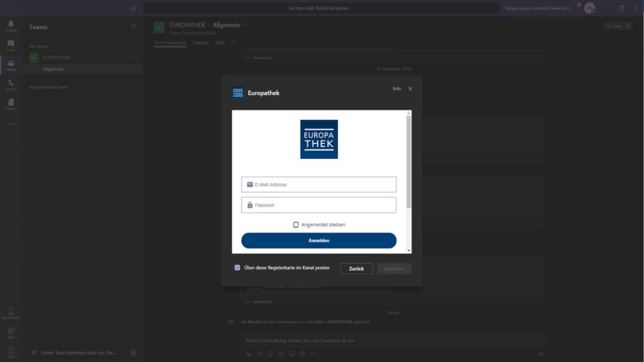Open more compose options ellipsis
Viewport: 644px width, 362px height.
(x=313, y=353)
